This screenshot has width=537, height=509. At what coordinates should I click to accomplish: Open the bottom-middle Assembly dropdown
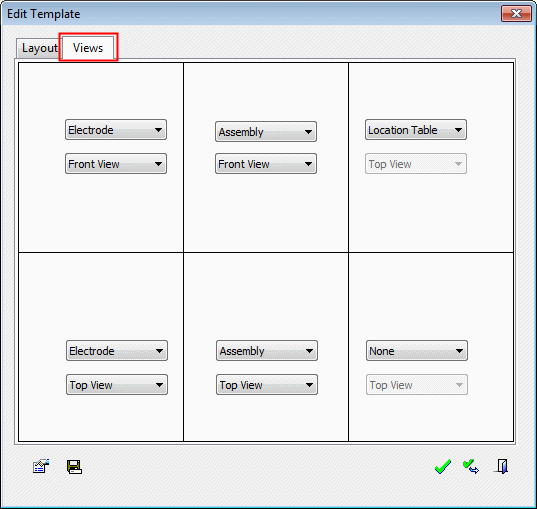coord(267,351)
